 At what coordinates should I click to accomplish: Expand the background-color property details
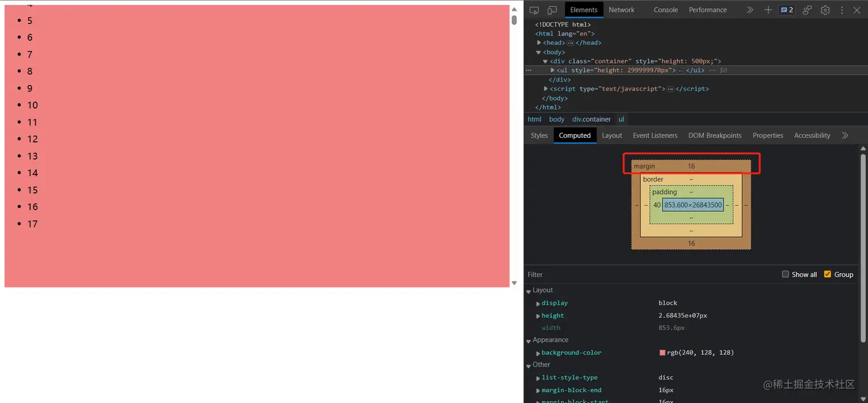point(538,353)
